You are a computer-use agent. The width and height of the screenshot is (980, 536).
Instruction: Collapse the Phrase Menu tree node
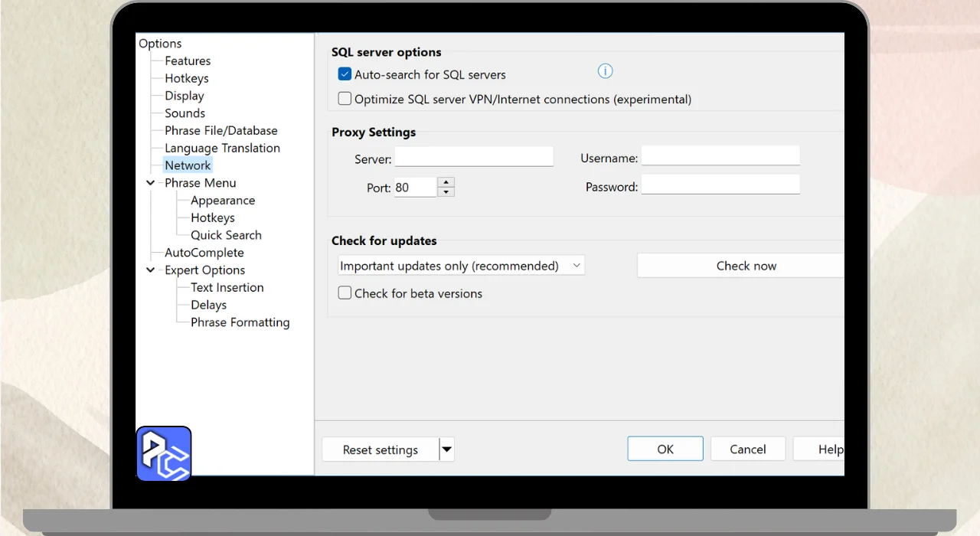151,183
